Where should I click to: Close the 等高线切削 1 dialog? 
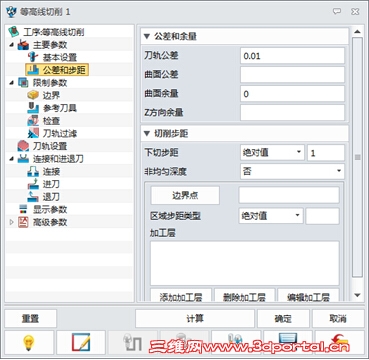[355, 12]
